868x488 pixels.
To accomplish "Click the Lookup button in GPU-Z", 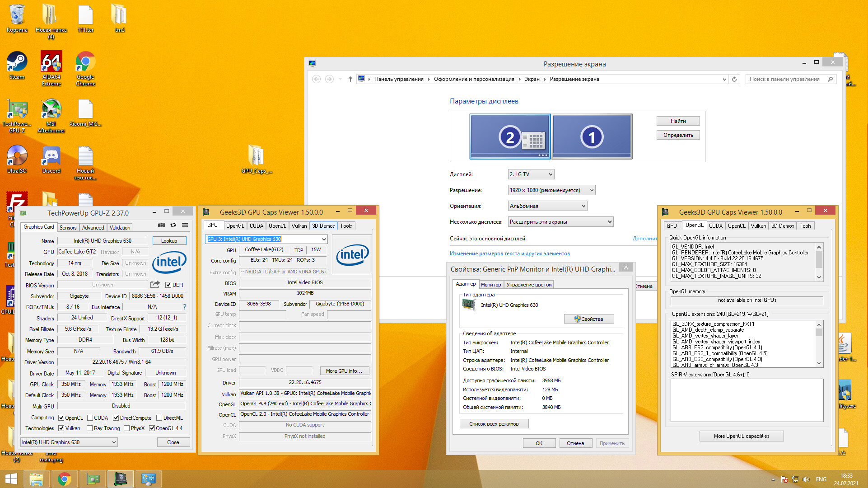I will [x=169, y=241].
